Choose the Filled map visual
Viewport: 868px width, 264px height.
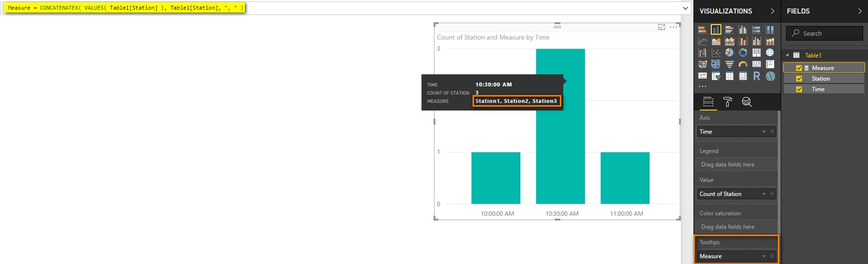703,64
